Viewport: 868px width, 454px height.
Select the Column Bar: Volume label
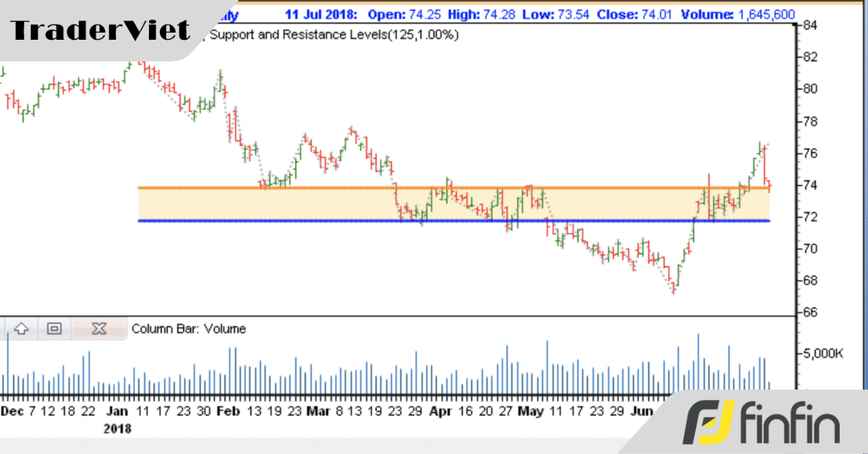click(188, 329)
